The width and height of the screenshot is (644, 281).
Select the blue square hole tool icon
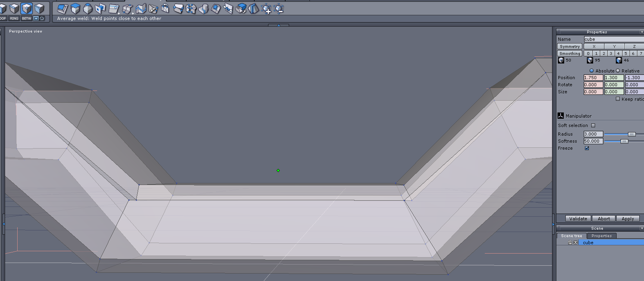(x=100, y=8)
